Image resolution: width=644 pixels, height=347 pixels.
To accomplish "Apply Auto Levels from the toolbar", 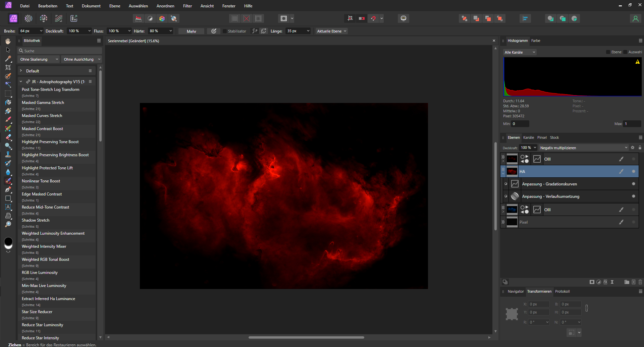I will [139, 18].
